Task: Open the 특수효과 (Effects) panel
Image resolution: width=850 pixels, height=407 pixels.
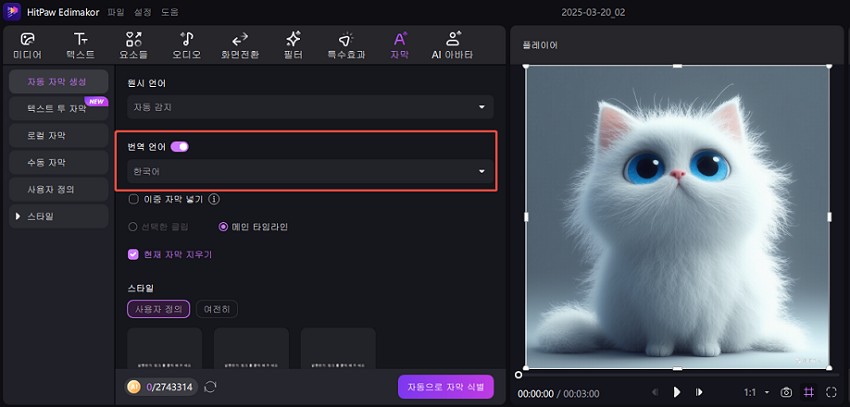Action: pos(346,46)
